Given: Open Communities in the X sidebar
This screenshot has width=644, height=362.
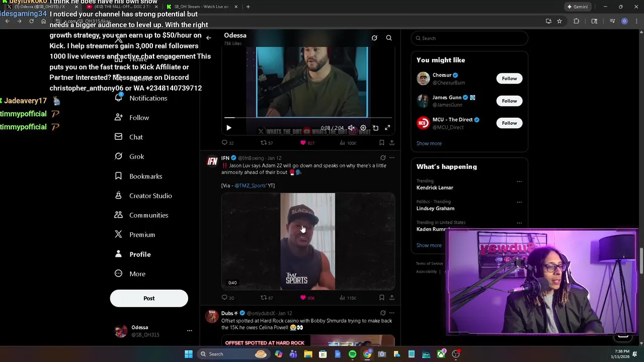Looking at the screenshot, I should [x=141, y=215].
